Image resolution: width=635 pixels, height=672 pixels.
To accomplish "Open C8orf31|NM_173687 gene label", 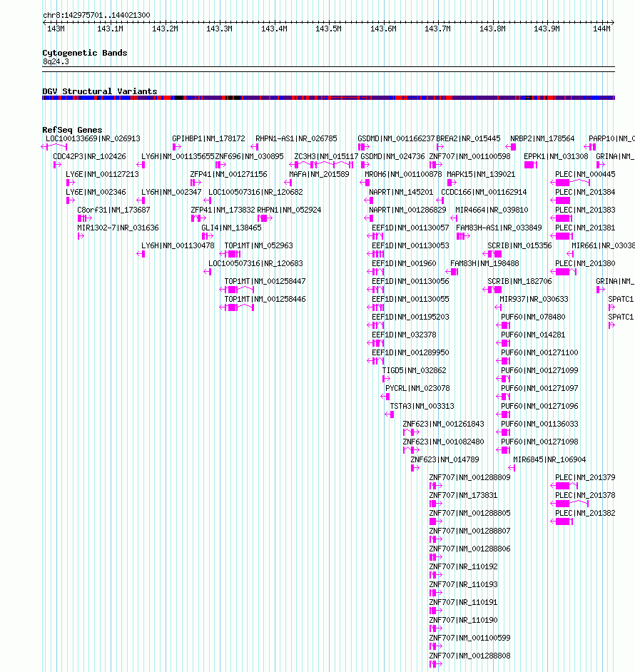I will coord(113,210).
